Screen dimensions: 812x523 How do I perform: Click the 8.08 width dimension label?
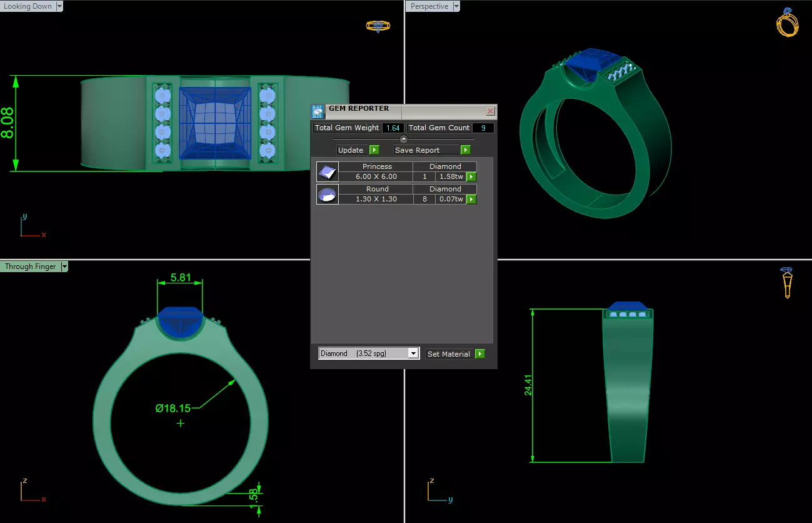[8, 123]
